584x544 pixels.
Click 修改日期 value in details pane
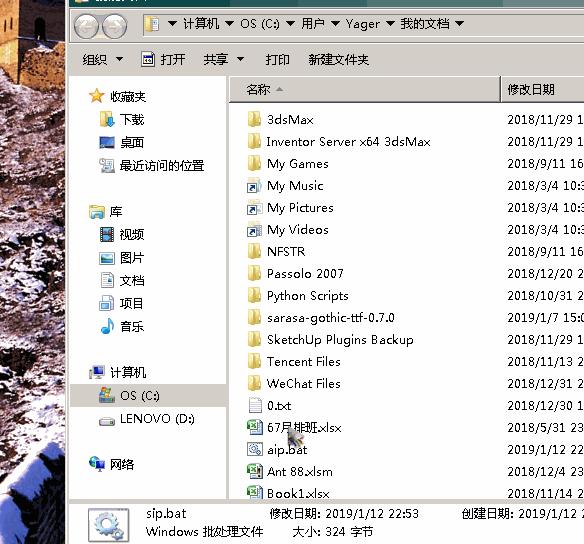372,514
